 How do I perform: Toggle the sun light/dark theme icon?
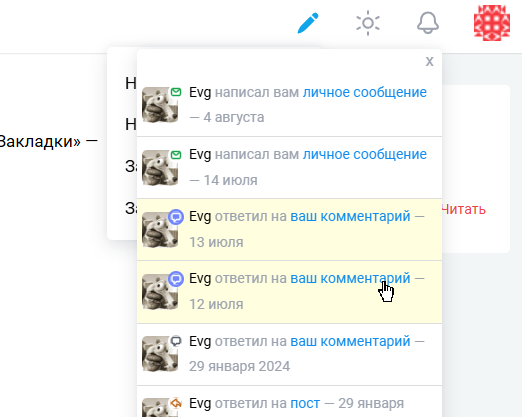click(x=368, y=23)
